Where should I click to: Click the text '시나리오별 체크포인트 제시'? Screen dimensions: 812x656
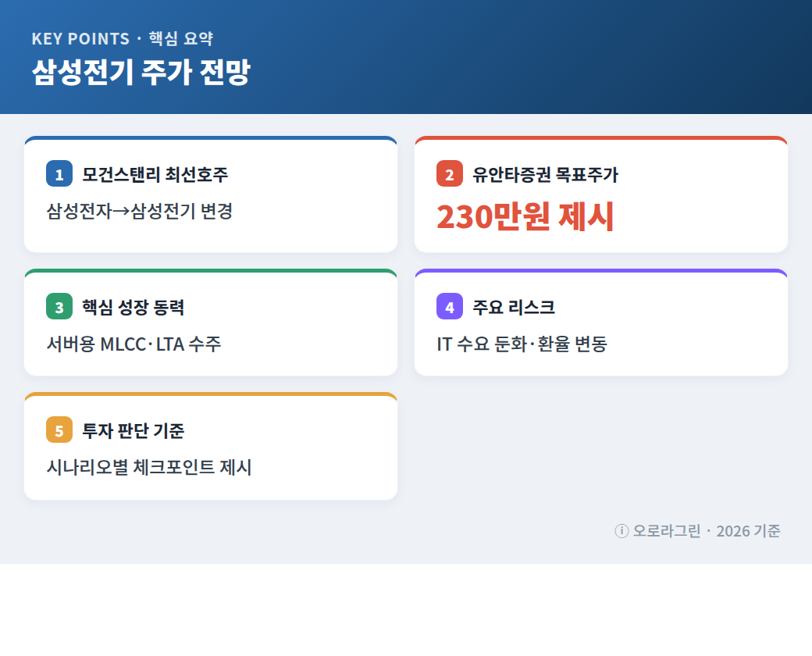click(149, 467)
